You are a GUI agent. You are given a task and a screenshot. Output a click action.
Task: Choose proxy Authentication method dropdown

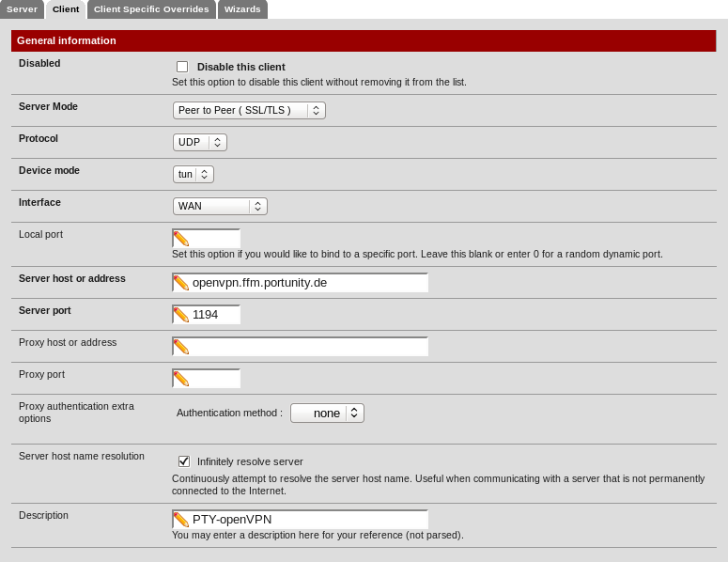tap(327, 414)
